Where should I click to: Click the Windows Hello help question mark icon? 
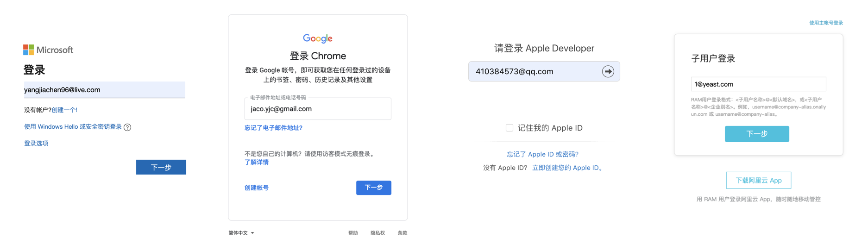tap(127, 127)
